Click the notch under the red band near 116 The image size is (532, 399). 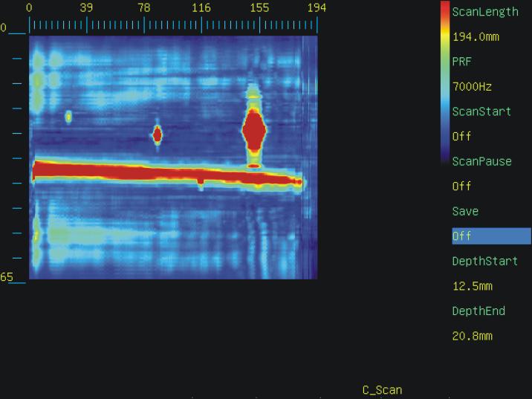point(200,183)
